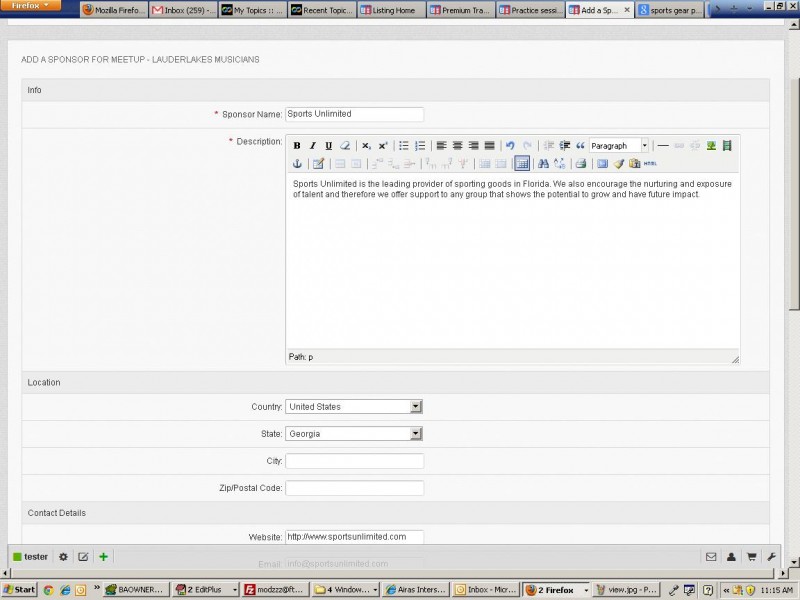Align text left in editor
Screen dimensions: 800x600
(441, 146)
